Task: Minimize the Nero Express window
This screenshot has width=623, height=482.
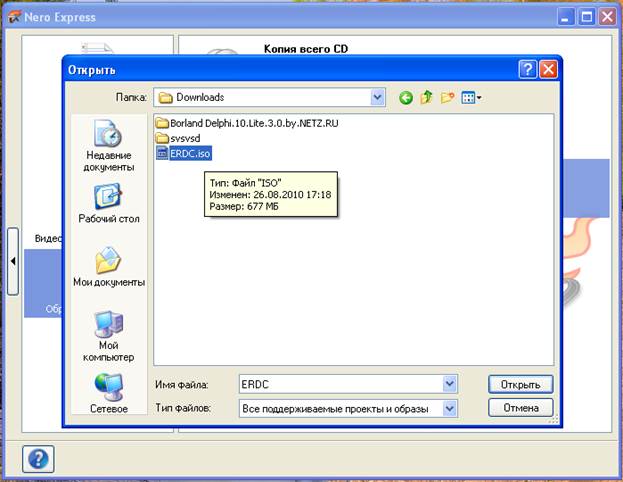Action: click(x=566, y=17)
